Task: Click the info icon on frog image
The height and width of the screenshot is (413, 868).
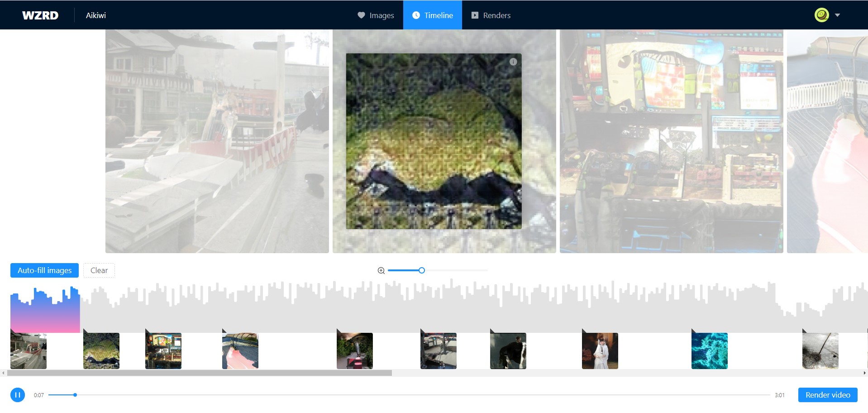Action: pos(513,62)
